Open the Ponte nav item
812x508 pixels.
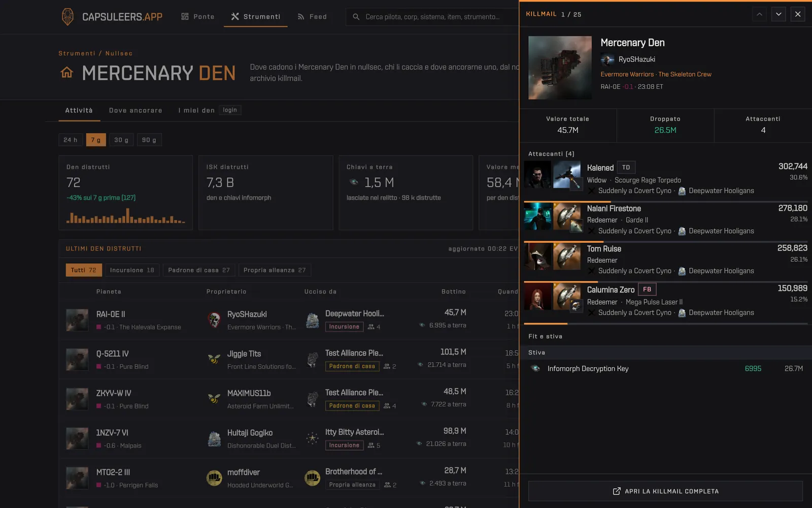[198, 17]
